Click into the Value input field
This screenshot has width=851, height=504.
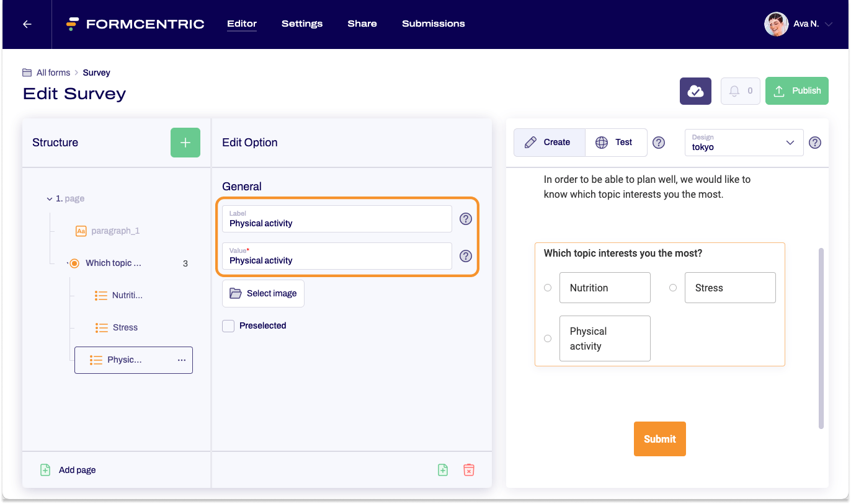click(x=337, y=256)
